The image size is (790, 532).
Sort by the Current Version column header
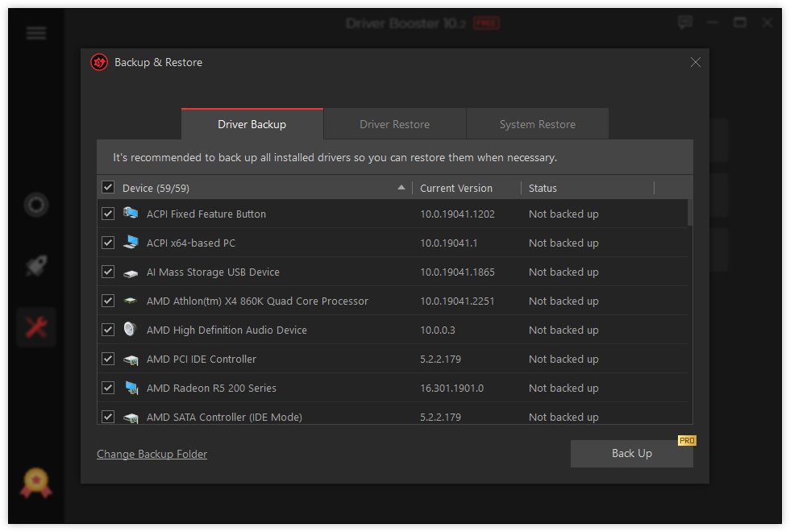[456, 188]
